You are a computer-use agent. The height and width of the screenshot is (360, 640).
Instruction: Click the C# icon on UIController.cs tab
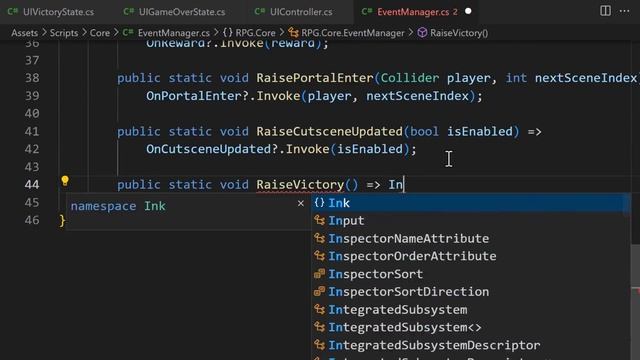coord(260,11)
